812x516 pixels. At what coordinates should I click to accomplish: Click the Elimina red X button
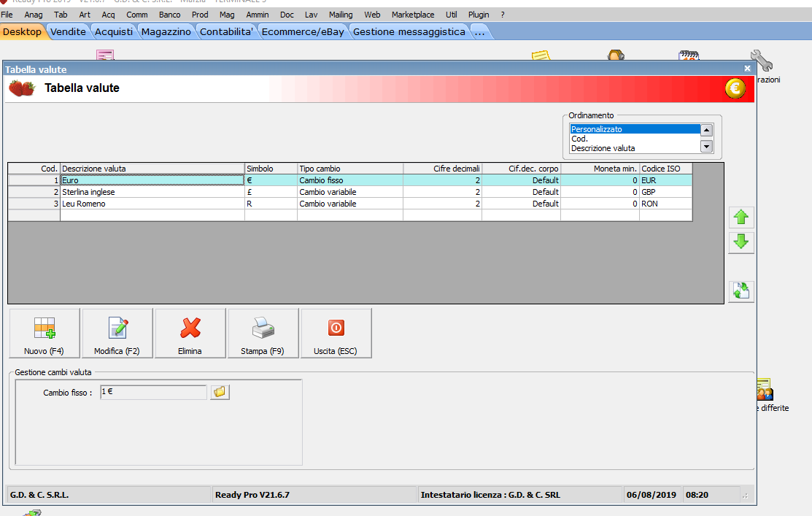click(190, 333)
